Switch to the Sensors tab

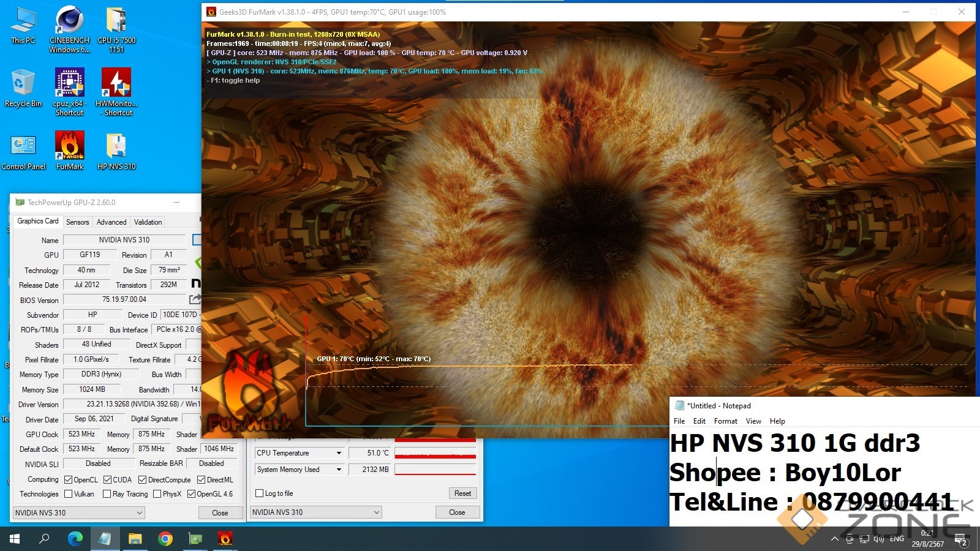coord(77,222)
